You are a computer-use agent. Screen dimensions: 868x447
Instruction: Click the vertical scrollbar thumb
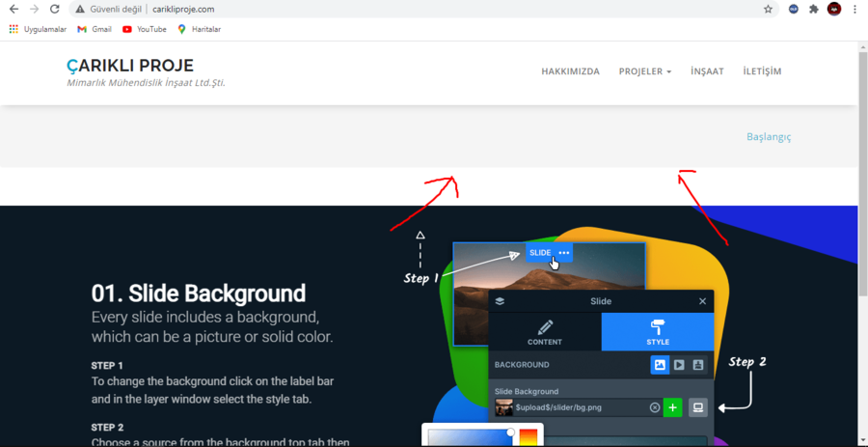pos(863,172)
